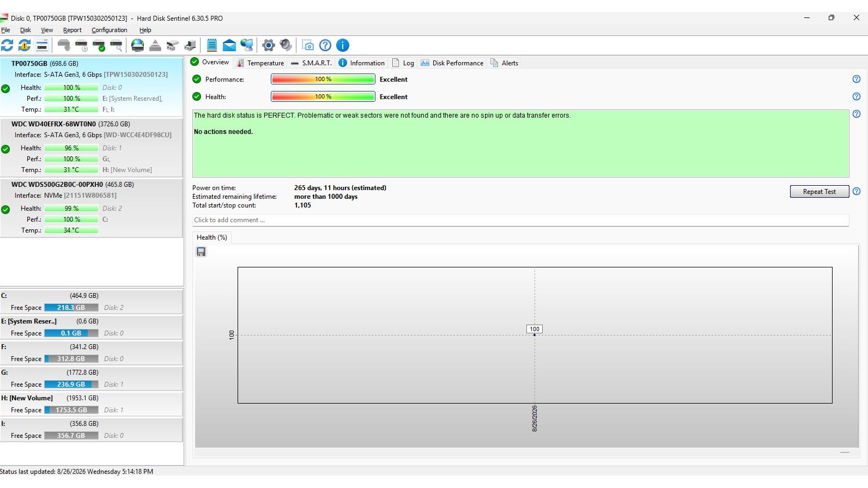This screenshot has width=868, height=488.
Task: Click the "E: [System Reser..]" partition label
Action: (x=29, y=321)
